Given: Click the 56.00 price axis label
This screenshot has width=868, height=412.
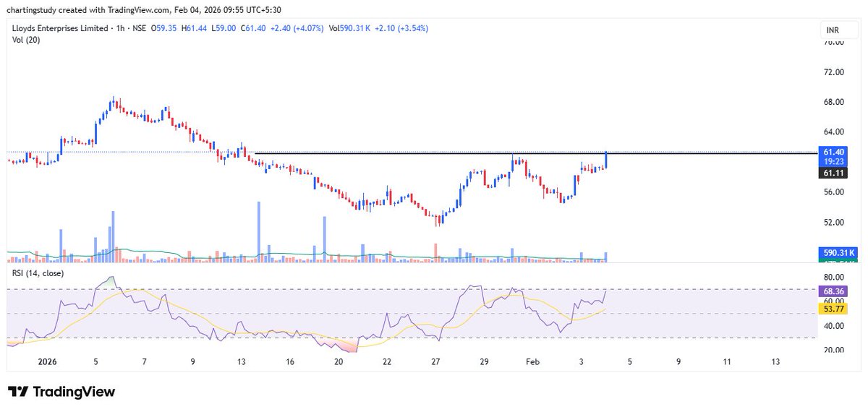Looking at the screenshot, I should point(834,192).
